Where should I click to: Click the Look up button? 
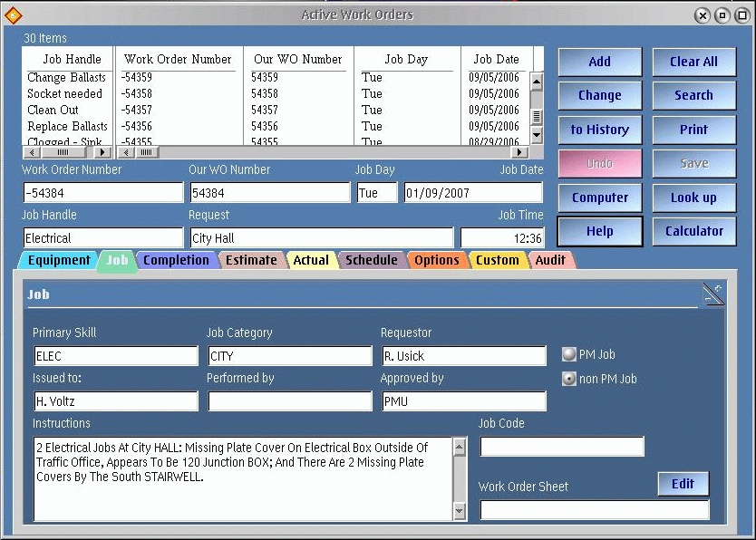click(x=693, y=198)
